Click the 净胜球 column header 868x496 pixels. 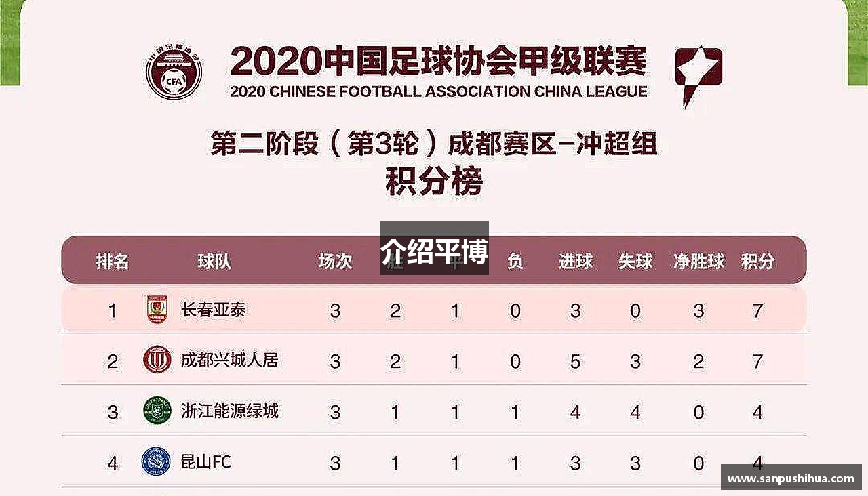point(699,261)
